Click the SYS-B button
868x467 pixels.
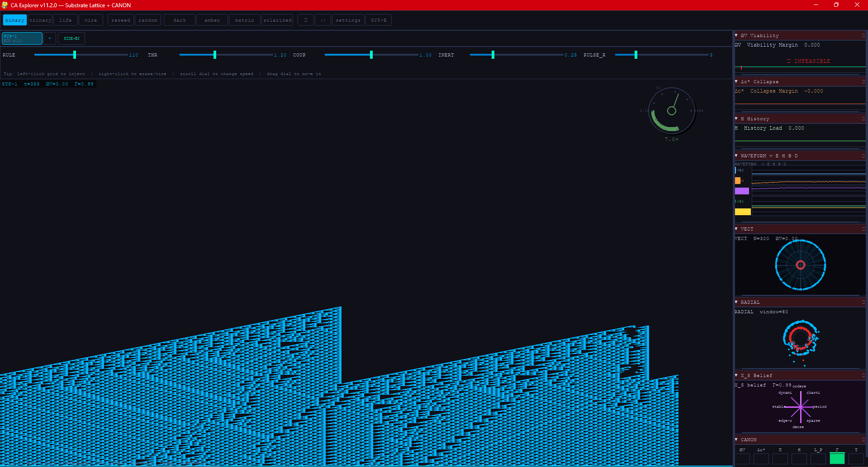click(379, 20)
